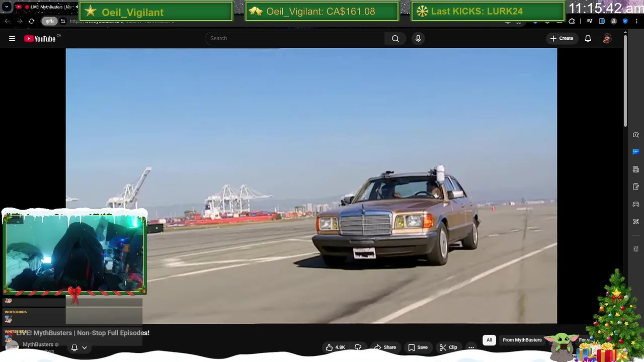Open sidebar customize sliders icon
The height and width of the screenshot is (362, 644).
pos(636,249)
